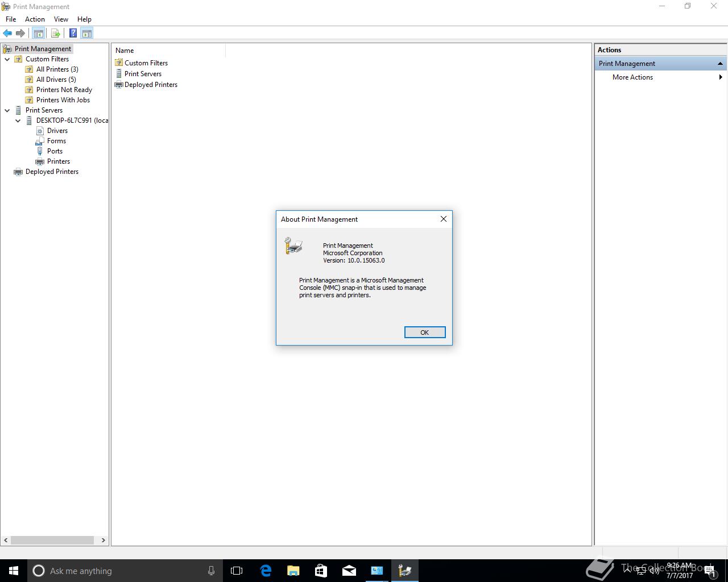Viewport: 728px width, 582px height.
Task: Collapse the Print Management actions section
Action: [720, 64]
